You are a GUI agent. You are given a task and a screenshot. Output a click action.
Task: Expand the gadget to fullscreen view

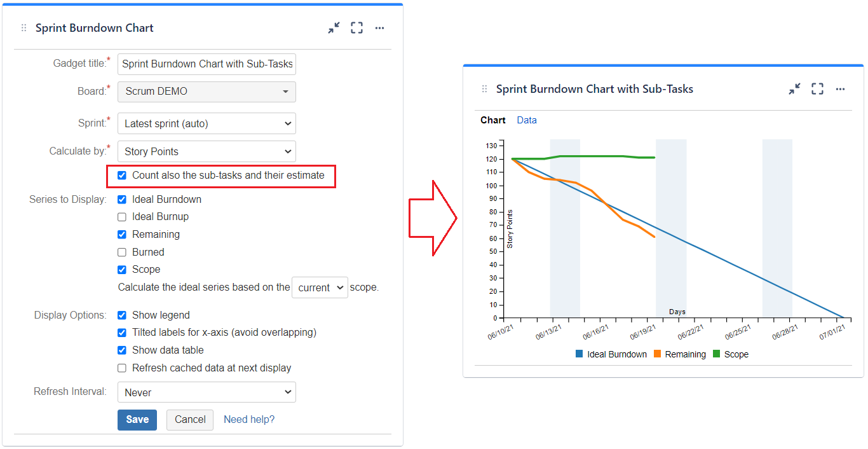click(356, 27)
